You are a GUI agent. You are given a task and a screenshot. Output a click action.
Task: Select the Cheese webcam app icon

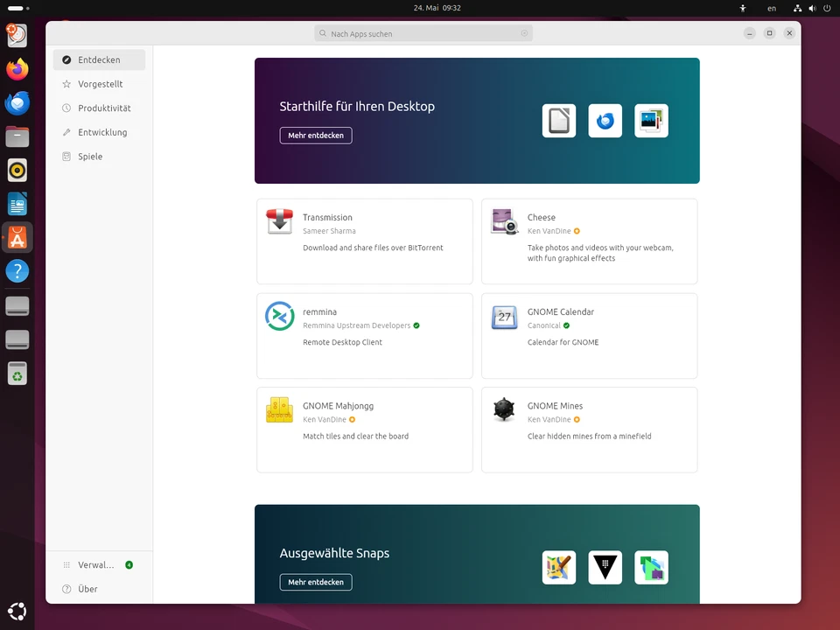504,221
